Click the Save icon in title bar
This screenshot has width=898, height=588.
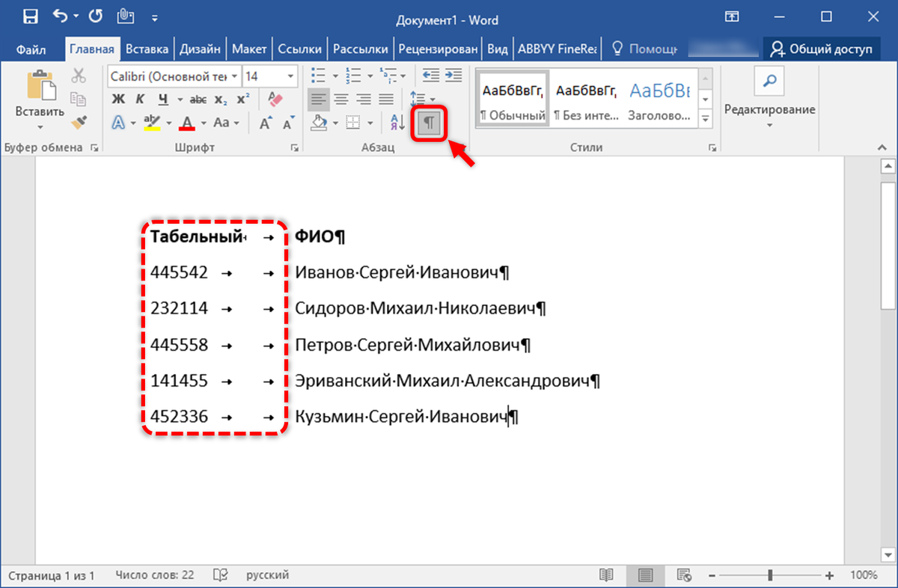[x=30, y=17]
